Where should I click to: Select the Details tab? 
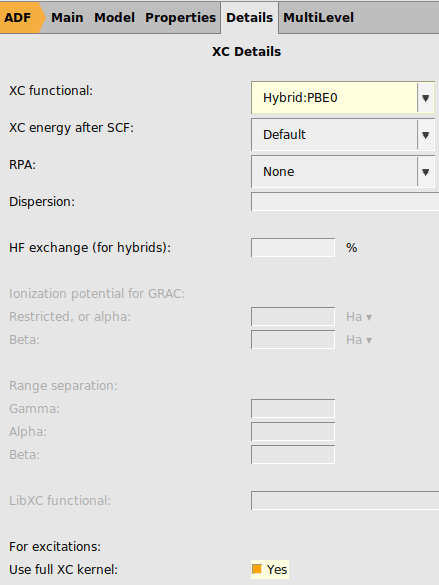click(x=250, y=18)
